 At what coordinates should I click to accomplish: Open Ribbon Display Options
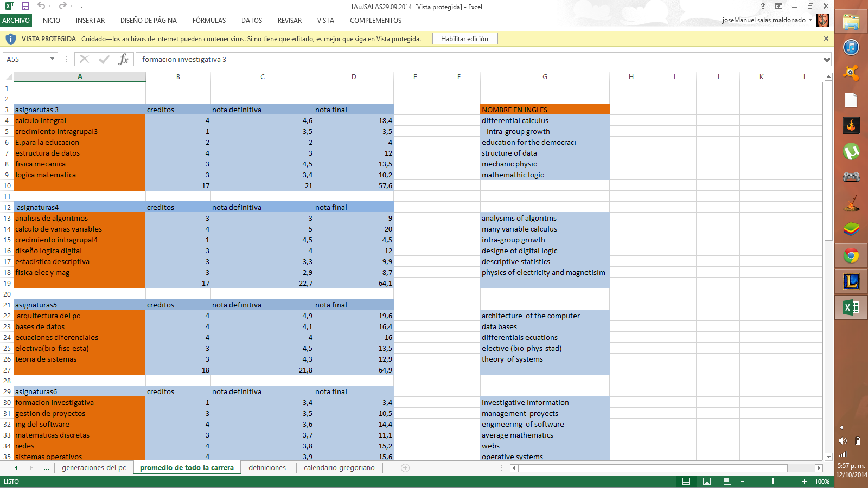[778, 7]
